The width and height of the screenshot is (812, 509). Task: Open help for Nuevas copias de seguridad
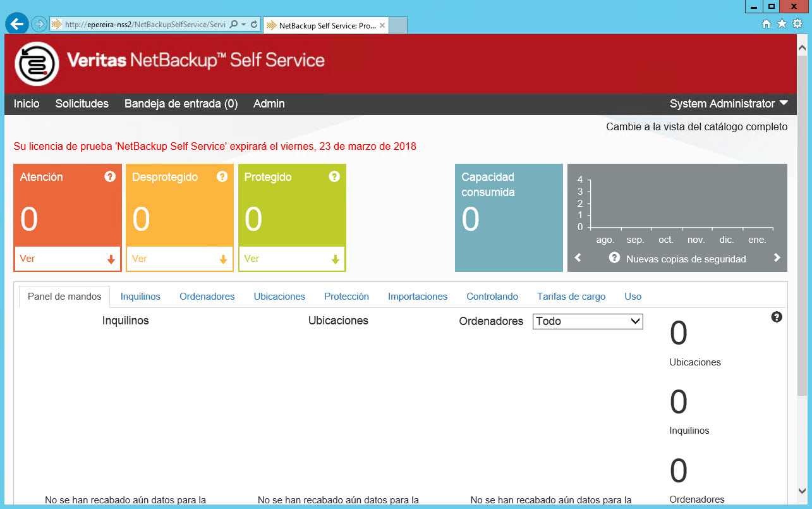pyautogui.click(x=614, y=258)
